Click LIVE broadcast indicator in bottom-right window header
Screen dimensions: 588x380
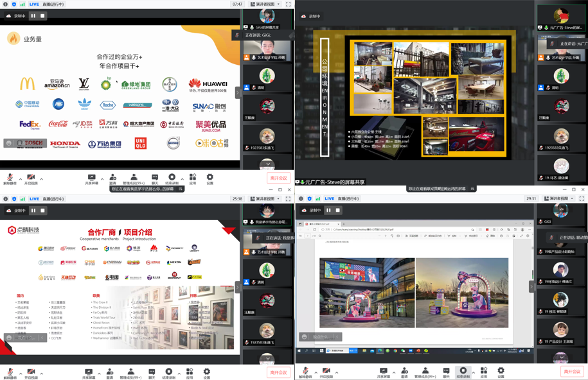[x=329, y=199]
